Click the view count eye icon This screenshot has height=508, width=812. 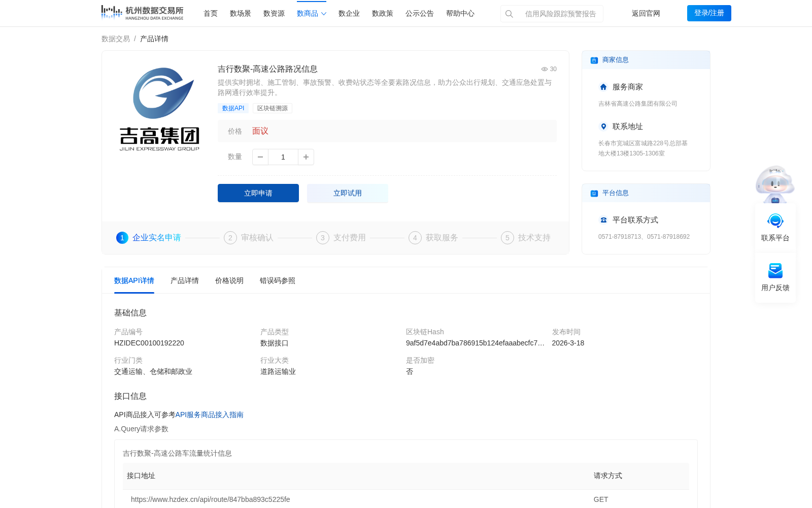click(x=544, y=69)
